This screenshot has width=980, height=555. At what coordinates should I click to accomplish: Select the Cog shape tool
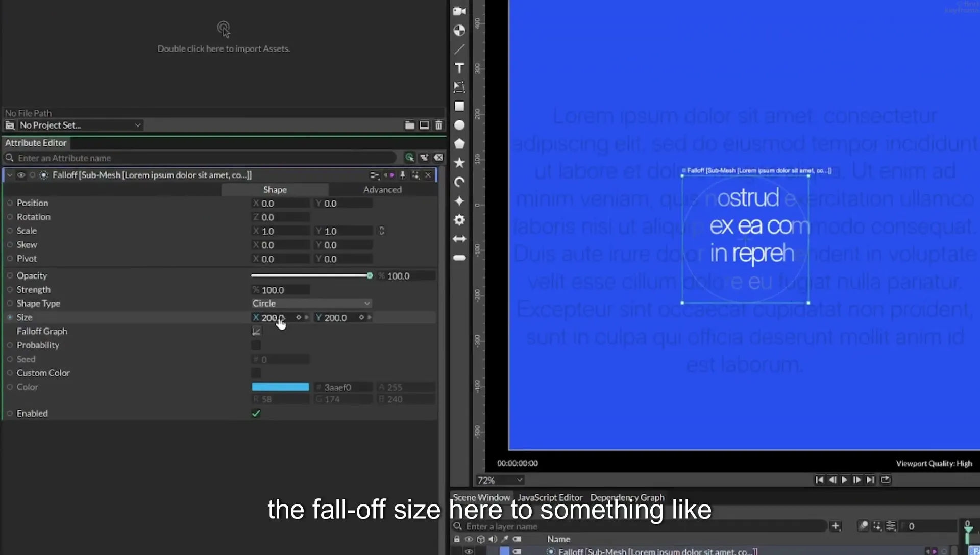459,220
